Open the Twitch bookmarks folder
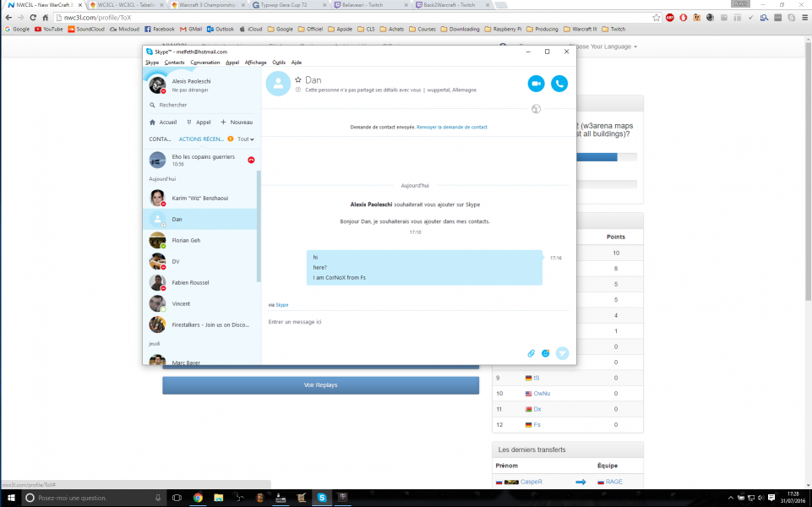 (x=613, y=29)
